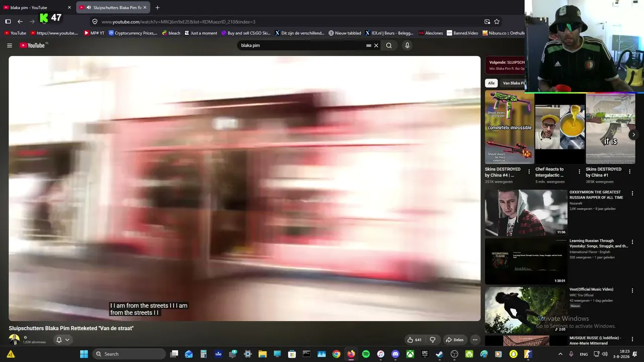Open Chef Reacts to Intergalactic short
The width and height of the screenshot is (644, 362).
(559, 127)
